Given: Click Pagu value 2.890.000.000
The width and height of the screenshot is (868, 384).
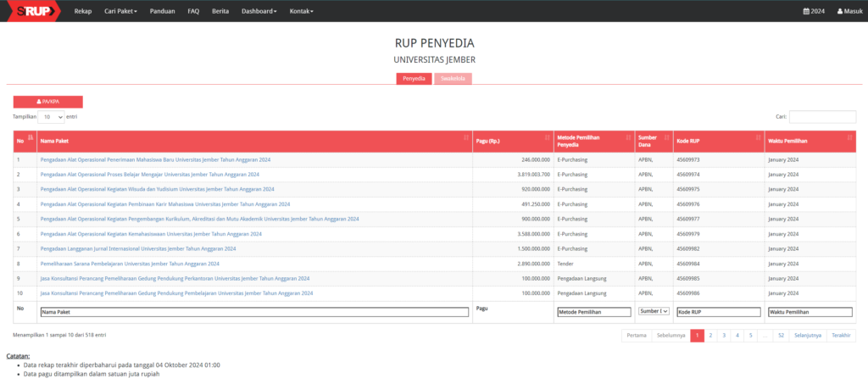Looking at the screenshot, I should click(533, 264).
